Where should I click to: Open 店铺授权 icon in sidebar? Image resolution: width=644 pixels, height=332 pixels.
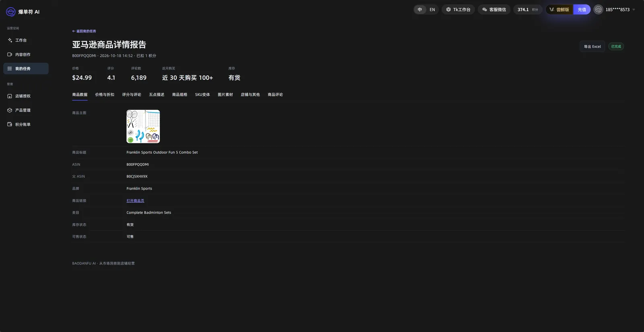pyautogui.click(x=10, y=96)
